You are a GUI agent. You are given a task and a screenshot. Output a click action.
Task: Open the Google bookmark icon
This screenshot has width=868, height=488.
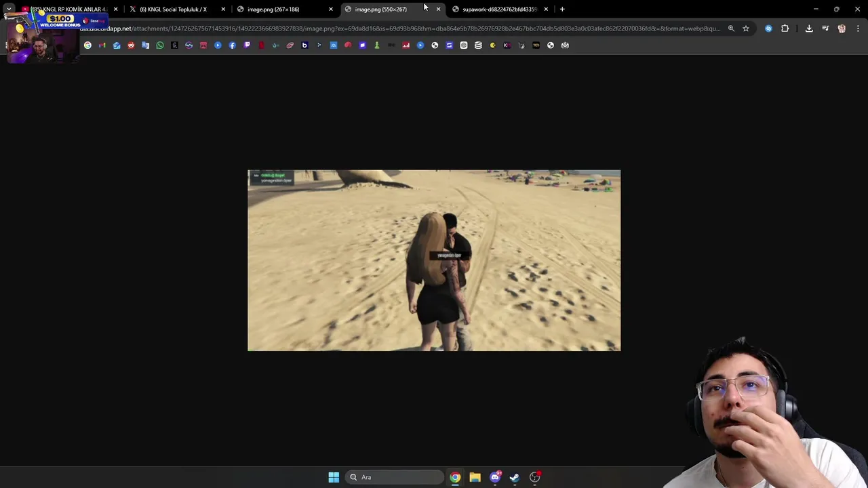87,45
